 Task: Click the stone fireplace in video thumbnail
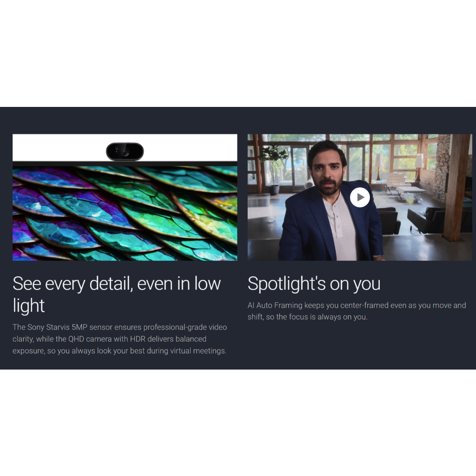tap(441, 167)
